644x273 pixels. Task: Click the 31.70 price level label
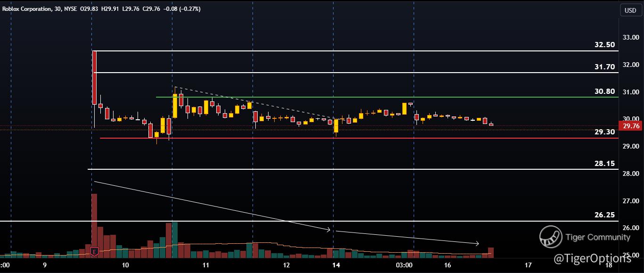(x=604, y=67)
